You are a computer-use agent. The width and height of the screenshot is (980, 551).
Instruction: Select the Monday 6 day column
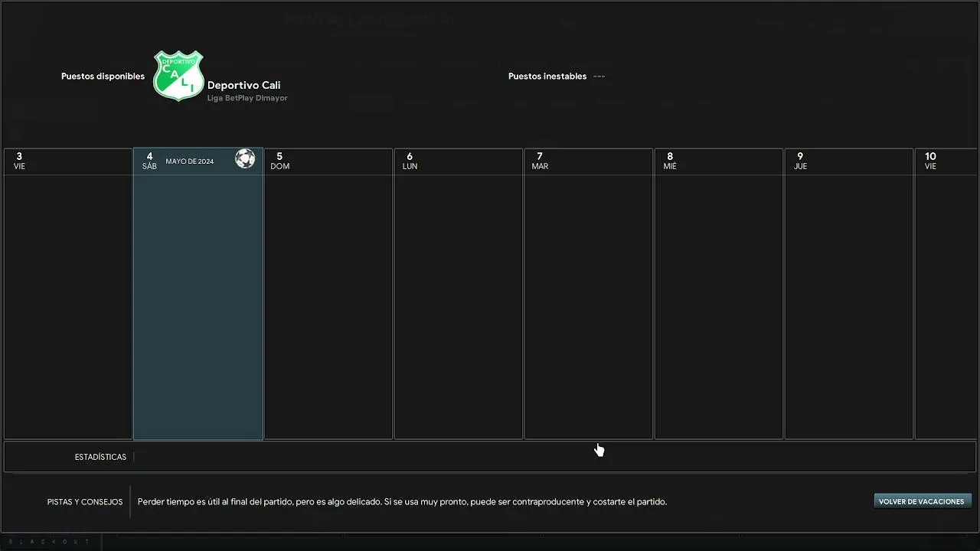coord(459,294)
